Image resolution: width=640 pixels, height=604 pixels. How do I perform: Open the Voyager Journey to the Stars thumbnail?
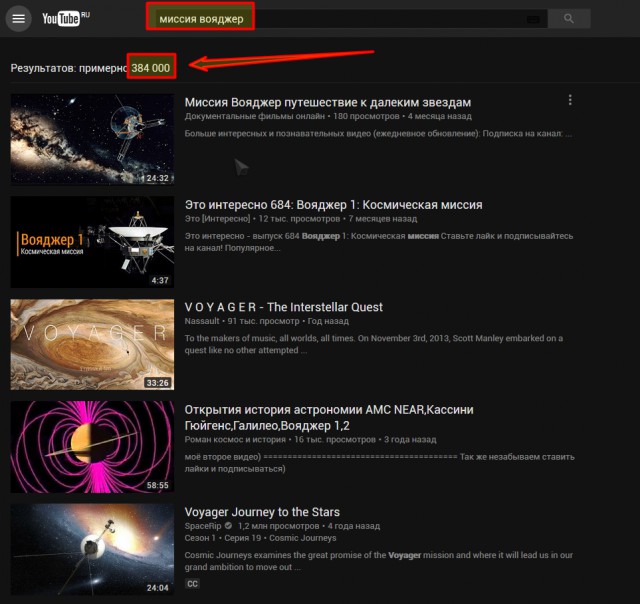[x=92, y=549]
